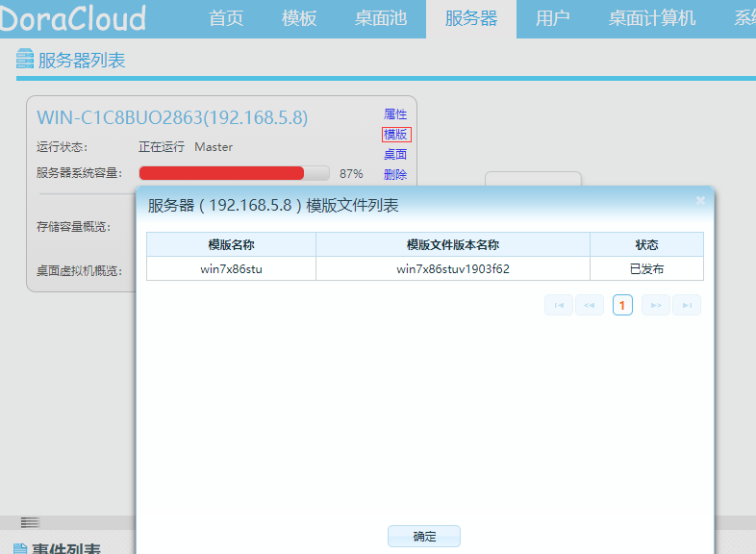
Task: Click the server capacity progress bar
Action: (x=235, y=173)
